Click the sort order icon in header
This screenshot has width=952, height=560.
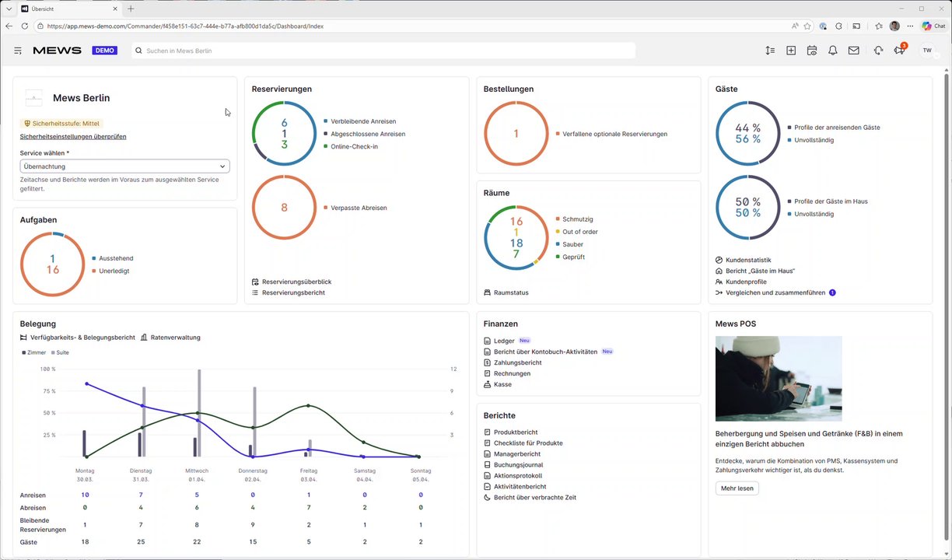coord(769,51)
